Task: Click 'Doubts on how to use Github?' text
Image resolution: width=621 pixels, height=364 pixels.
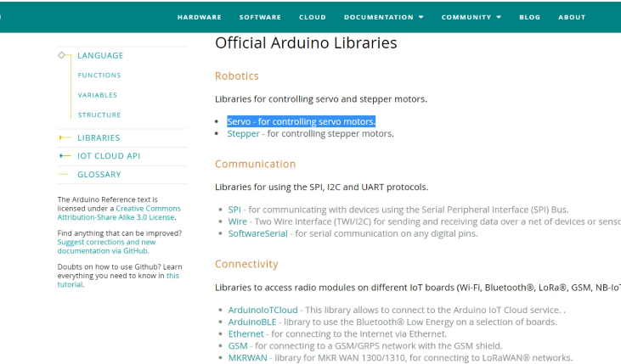Action: pos(109,266)
